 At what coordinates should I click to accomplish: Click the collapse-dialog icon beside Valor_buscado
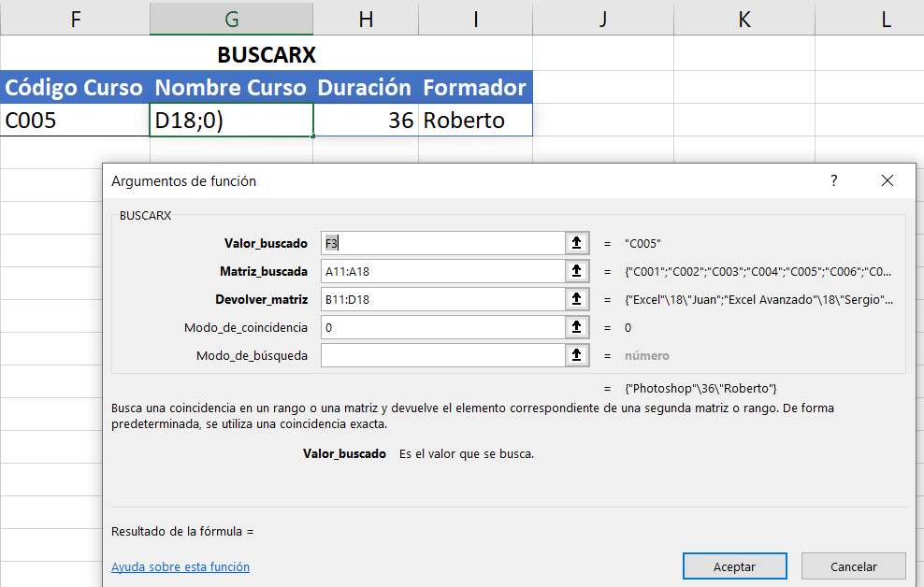[x=577, y=243]
